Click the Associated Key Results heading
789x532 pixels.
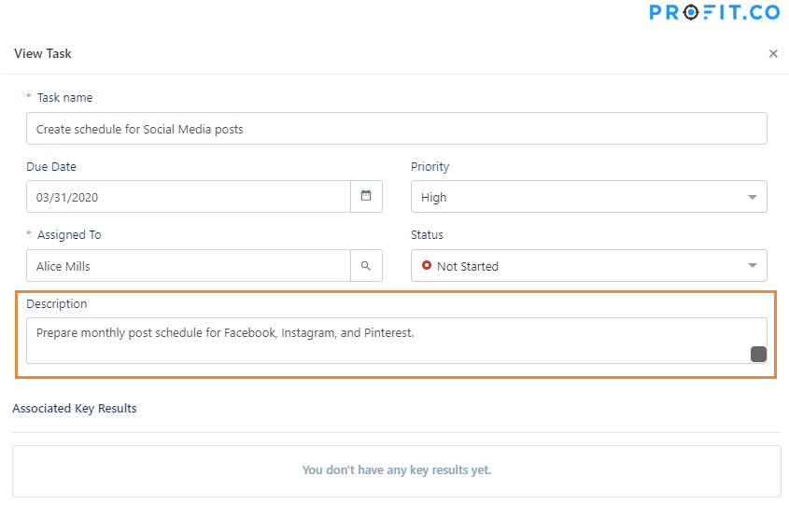click(75, 408)
